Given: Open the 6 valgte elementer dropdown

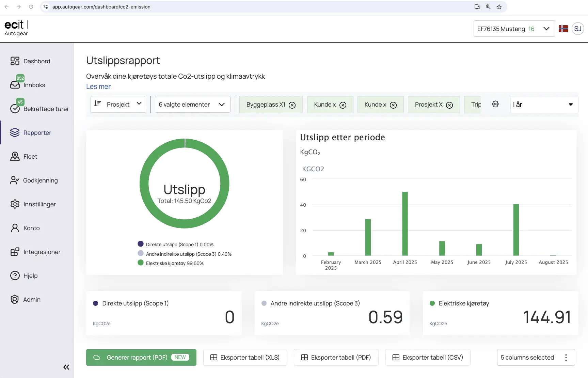Looking at the screenshot, I should coord(192,104).
